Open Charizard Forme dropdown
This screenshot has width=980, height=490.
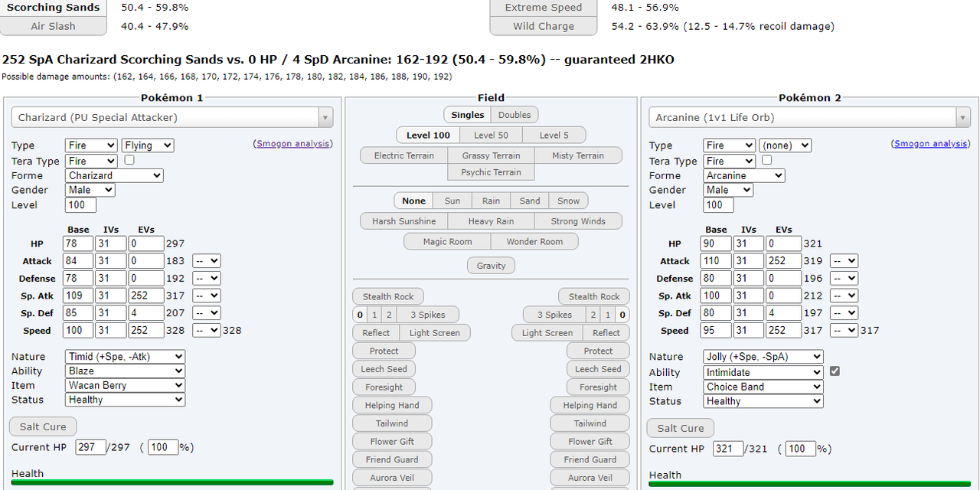[x=115, y=175]
